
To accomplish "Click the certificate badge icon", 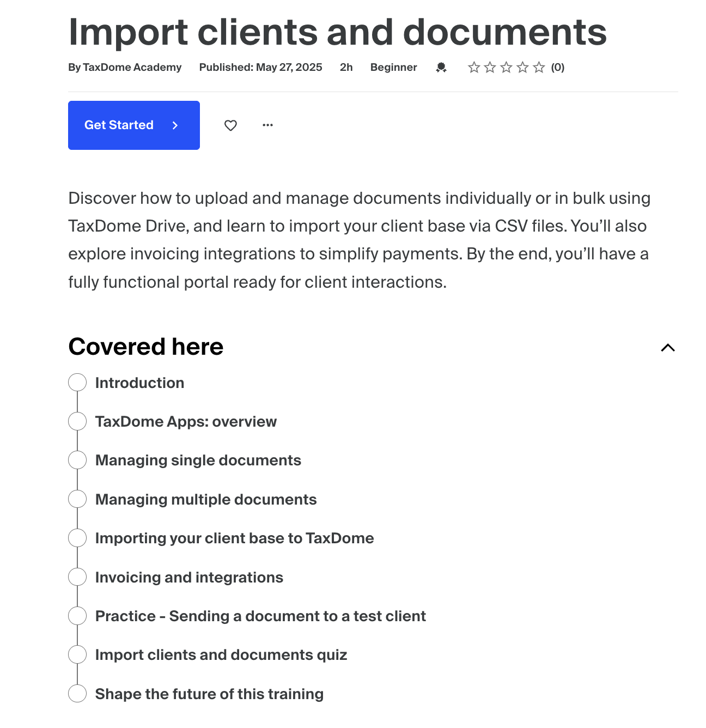I will tap(441, 68).
